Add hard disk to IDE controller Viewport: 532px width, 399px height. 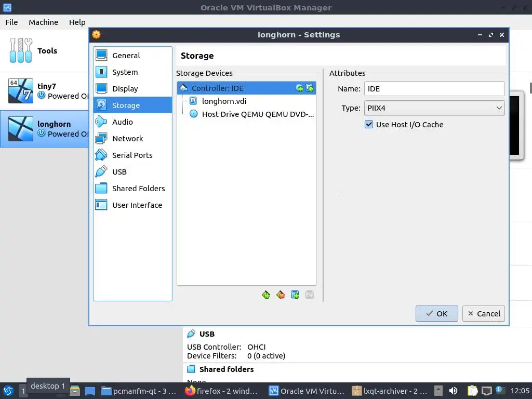click(x=310, y=88)
